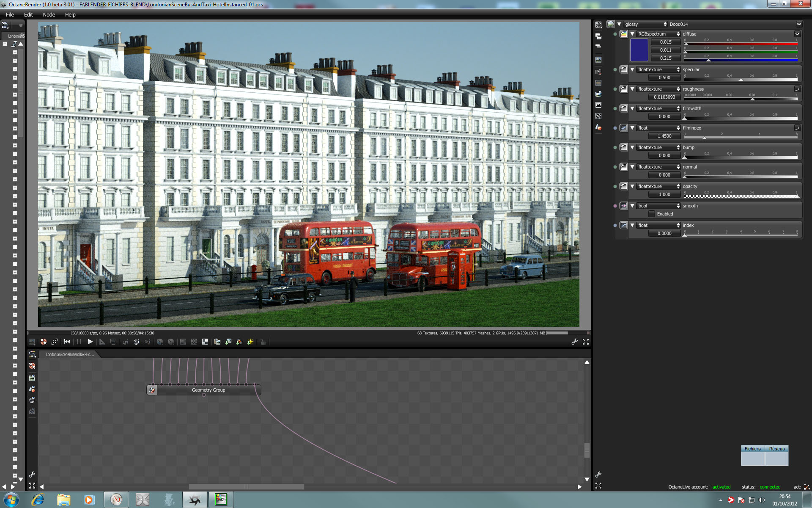Click the viewport lock icon
Screen dimensions: 812x508
(263, 342)
